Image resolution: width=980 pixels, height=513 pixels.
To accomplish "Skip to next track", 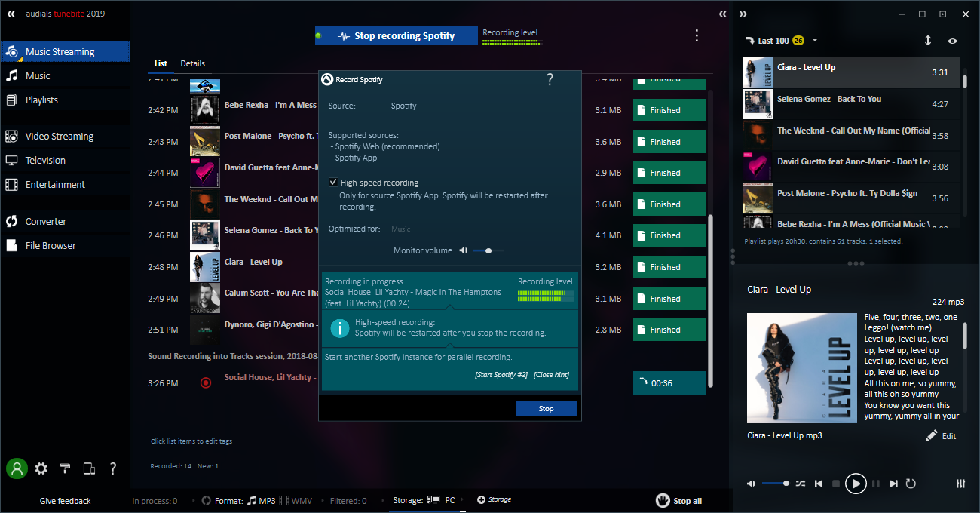I will (893, 483).
